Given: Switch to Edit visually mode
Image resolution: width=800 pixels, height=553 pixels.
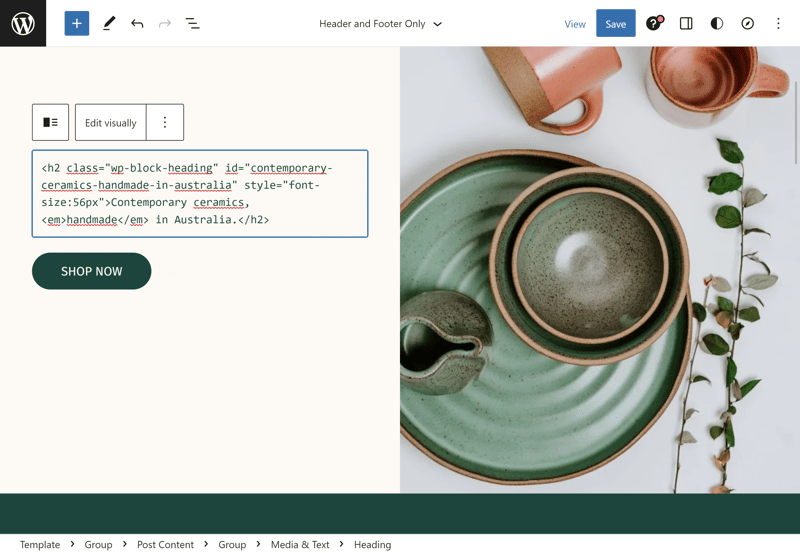Looking at the screenshot, I should point(111,123).
